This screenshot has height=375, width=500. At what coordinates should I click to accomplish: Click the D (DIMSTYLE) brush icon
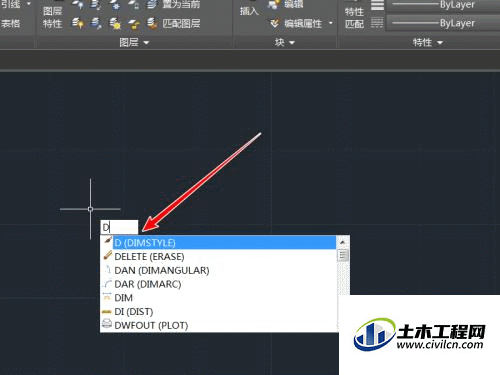[107, 240]
